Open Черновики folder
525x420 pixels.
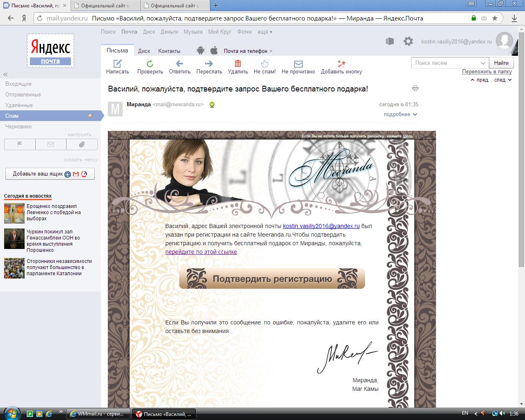18,126
